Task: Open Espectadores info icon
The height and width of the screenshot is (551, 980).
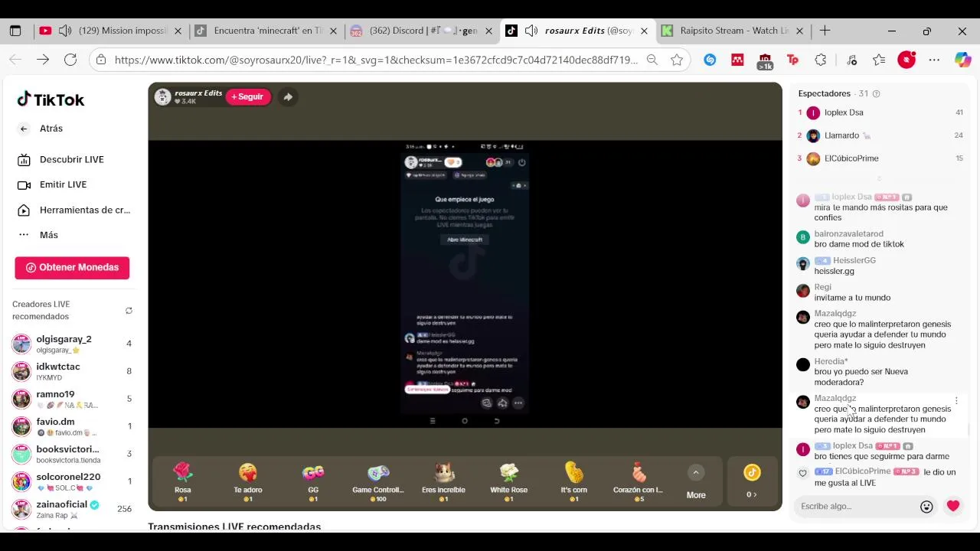Action: pos(877,93)
